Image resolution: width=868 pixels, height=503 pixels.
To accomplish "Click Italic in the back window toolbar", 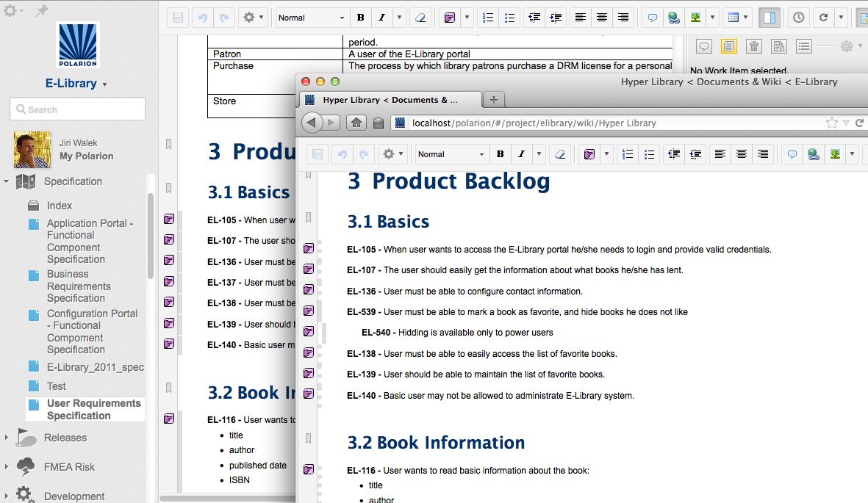I will [x=381, y=18].
